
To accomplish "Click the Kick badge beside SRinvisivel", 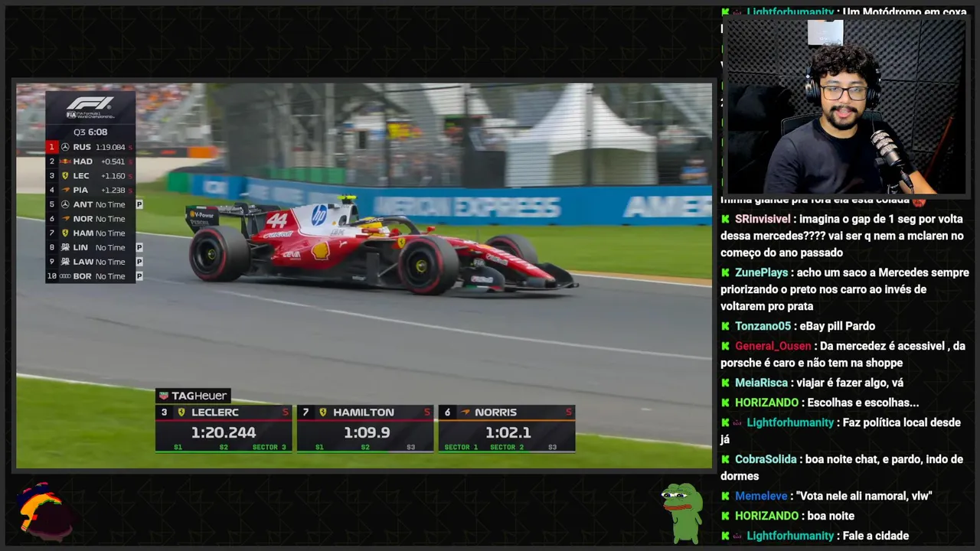I will [x=725, y=219].
